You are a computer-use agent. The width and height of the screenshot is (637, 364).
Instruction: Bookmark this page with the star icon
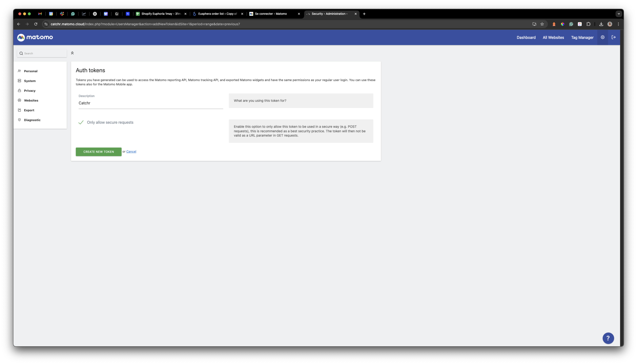click(542, 24)
